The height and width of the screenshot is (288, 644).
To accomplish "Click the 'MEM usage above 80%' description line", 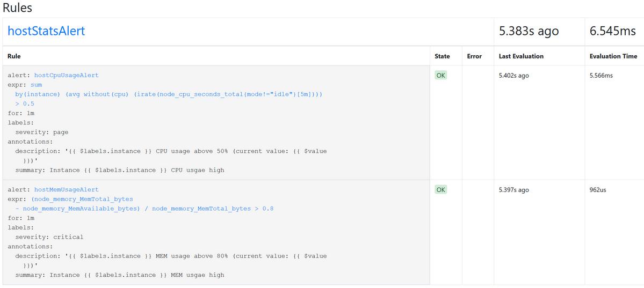I will pos(171,256).
